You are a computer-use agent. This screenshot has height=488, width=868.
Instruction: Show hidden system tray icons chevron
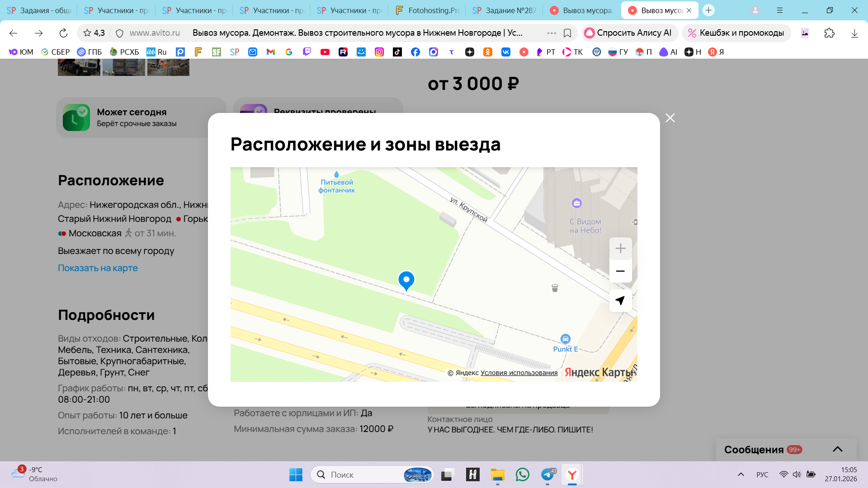click(x=741, y=474)
